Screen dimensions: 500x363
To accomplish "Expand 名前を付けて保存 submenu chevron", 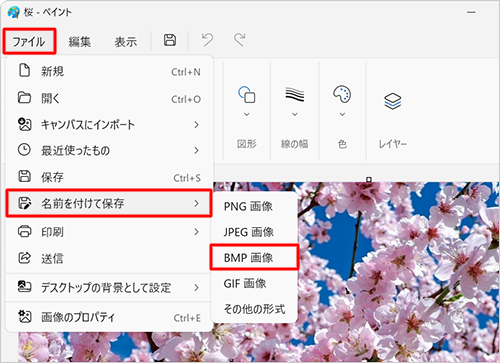I will tap(197, 203).
